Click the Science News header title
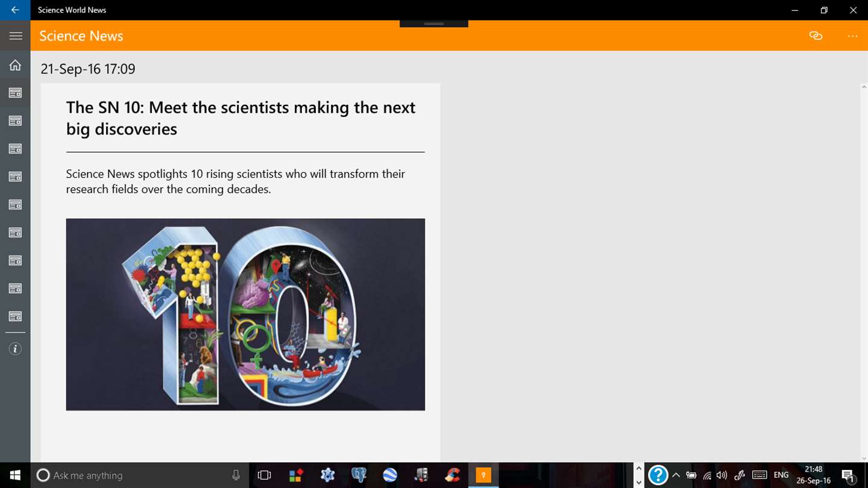The height and width of the screenshot is (488, 868). click(81, 36)
